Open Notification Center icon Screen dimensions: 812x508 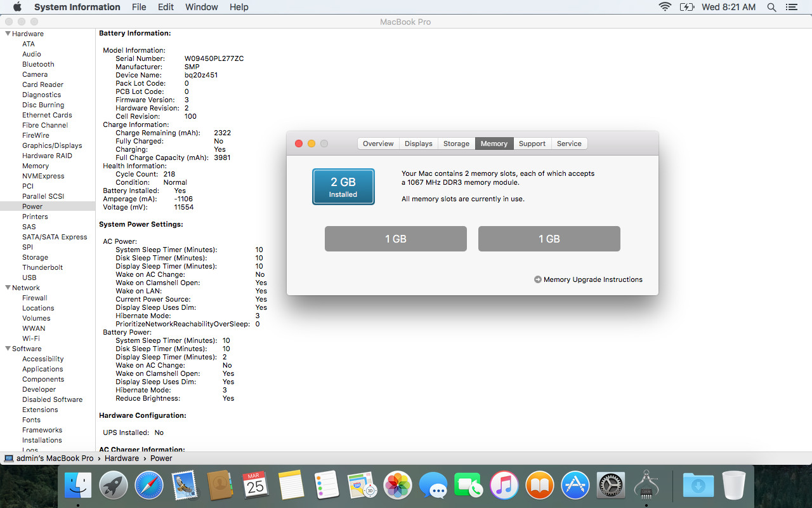coord(791,7)
